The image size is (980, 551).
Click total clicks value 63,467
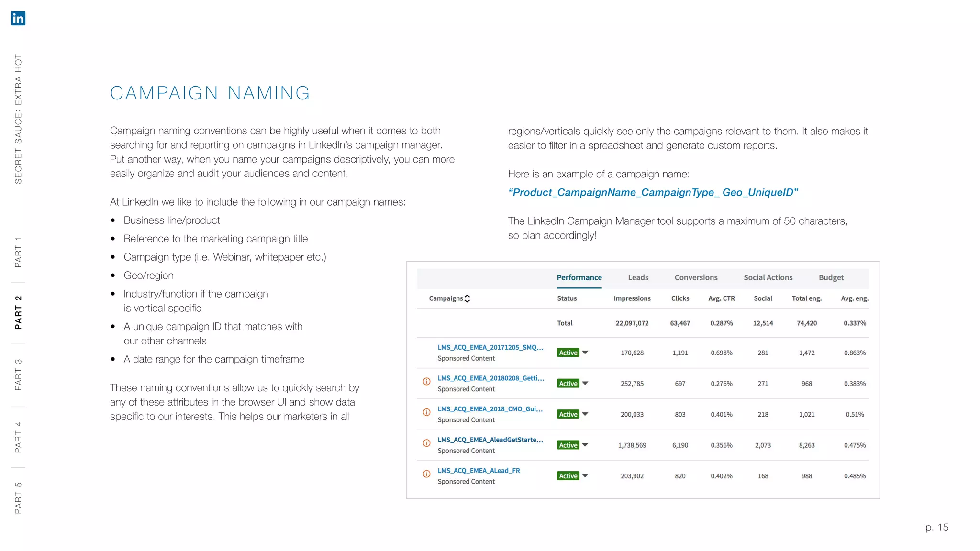(x=680, y=323)
